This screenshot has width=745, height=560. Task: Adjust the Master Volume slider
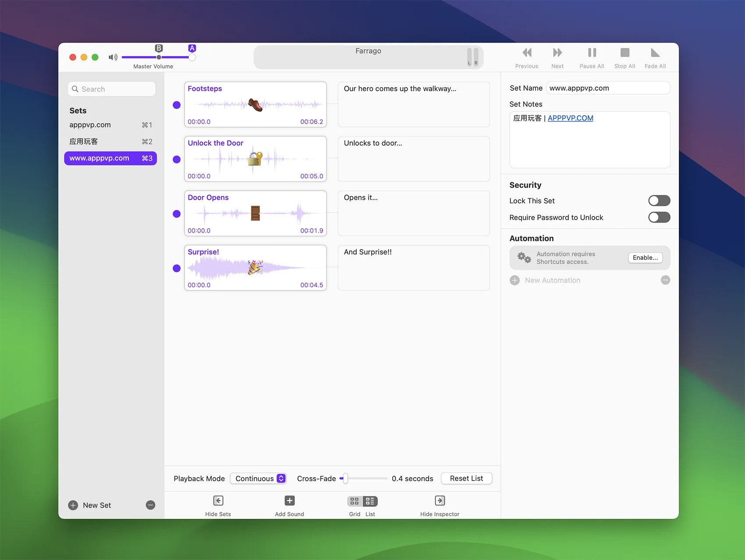159,57
